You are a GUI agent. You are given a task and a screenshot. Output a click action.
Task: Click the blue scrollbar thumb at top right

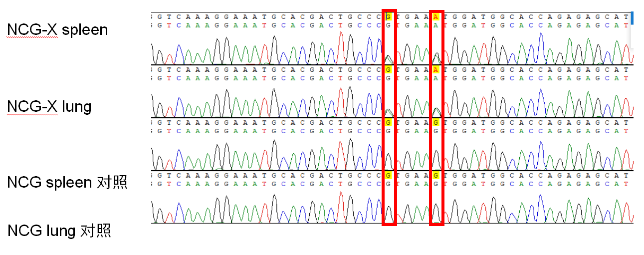tap(632, 17)
